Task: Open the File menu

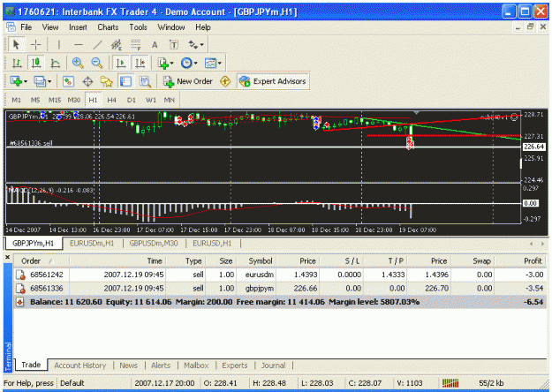Action: pyautogui.click(x=26, y=27)
